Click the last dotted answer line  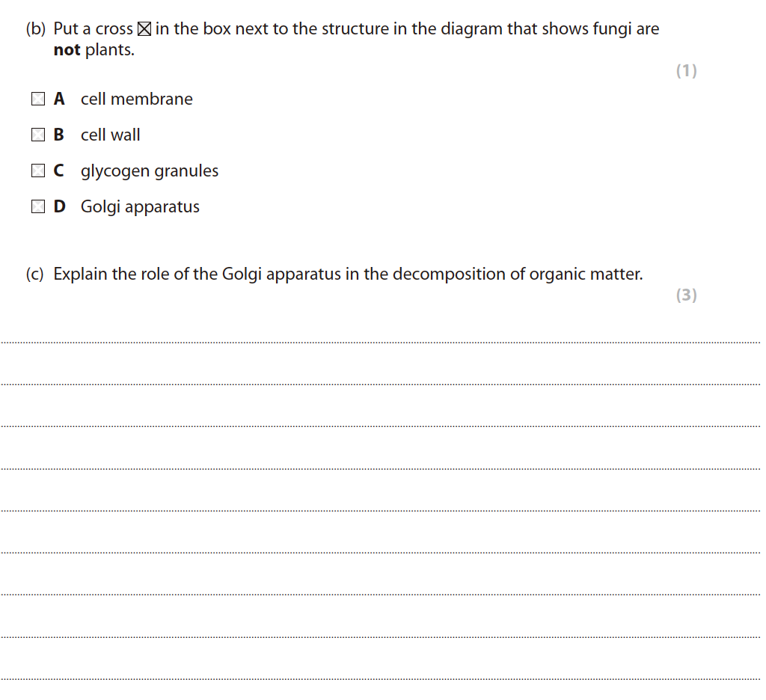(x=382, y=679)
